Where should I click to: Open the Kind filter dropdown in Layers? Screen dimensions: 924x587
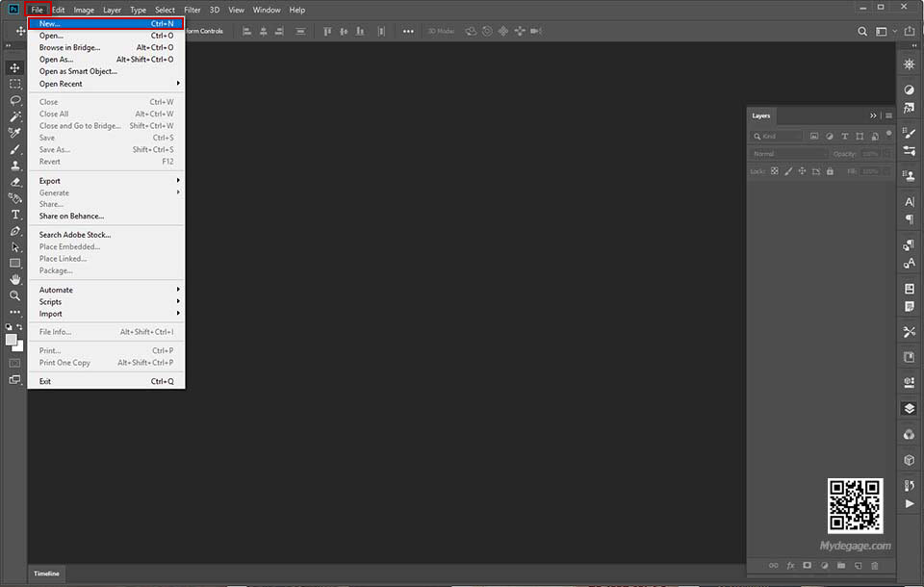(x=778, y=136)
